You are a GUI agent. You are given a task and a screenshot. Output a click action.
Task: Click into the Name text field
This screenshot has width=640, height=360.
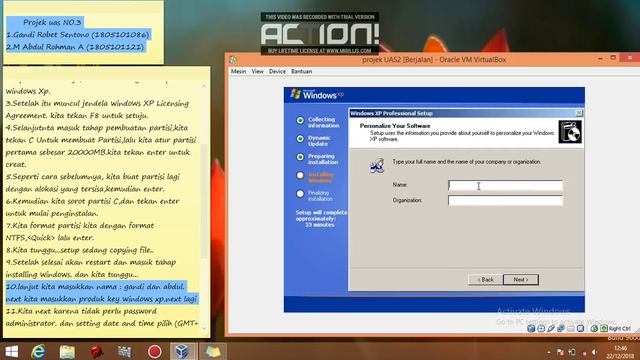(x=505, y=186)
